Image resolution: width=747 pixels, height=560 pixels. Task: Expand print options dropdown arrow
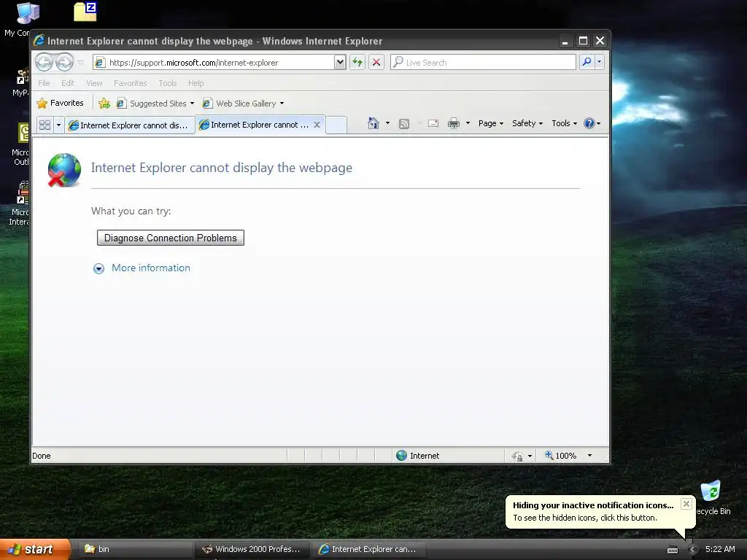468,123
